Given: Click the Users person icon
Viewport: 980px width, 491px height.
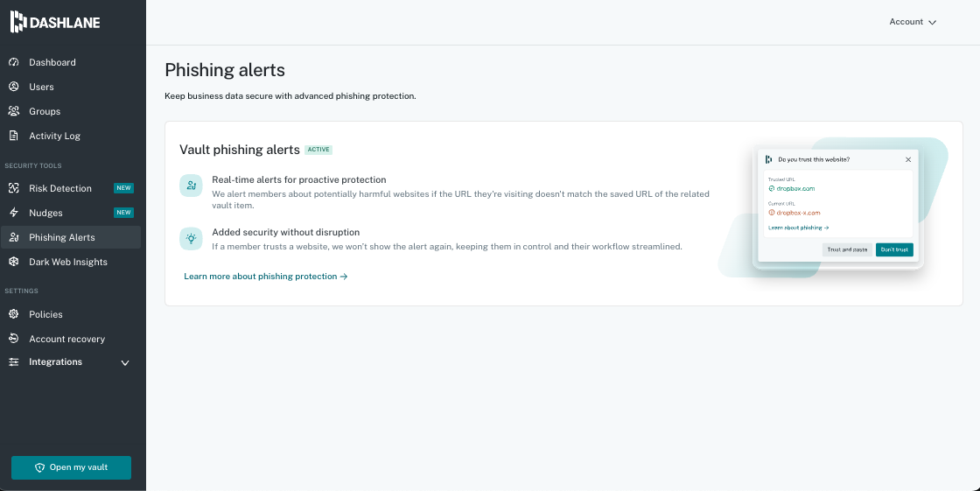Looking at the screenshot, I should (x=14, y=87).
